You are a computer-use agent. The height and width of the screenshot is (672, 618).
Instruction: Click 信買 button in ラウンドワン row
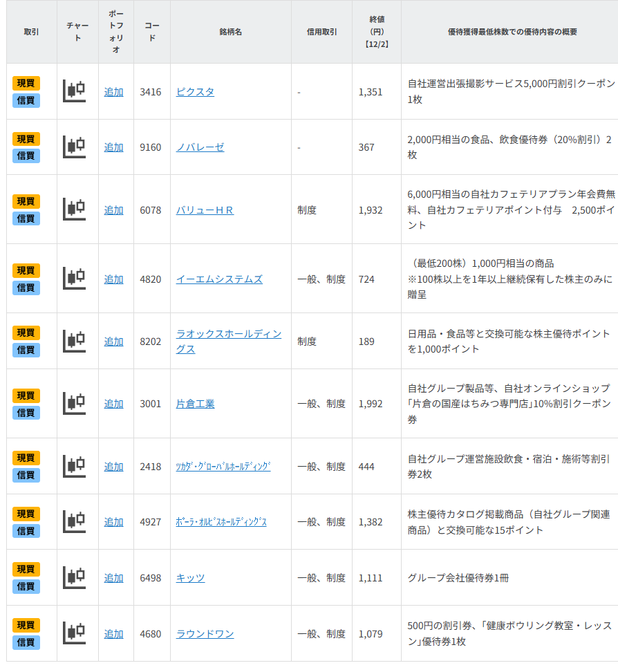click(26, 642)
